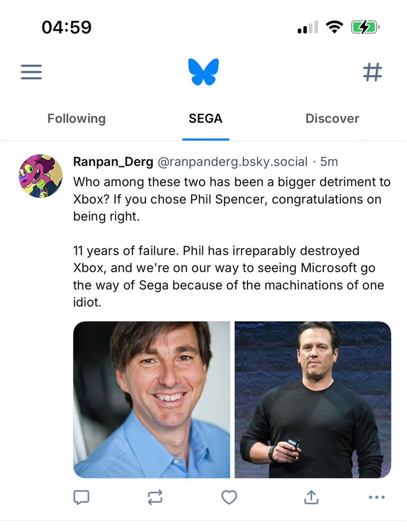Image resolution: width=407 pixels, height=532 pixels.
Task: Share the post via share icon
Action: (x=311, y=497)
